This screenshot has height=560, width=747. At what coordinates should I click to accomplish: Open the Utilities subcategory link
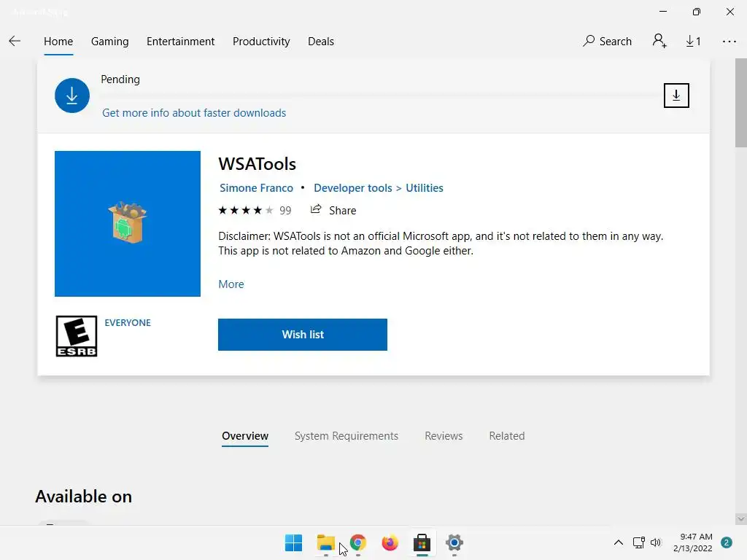425,187
